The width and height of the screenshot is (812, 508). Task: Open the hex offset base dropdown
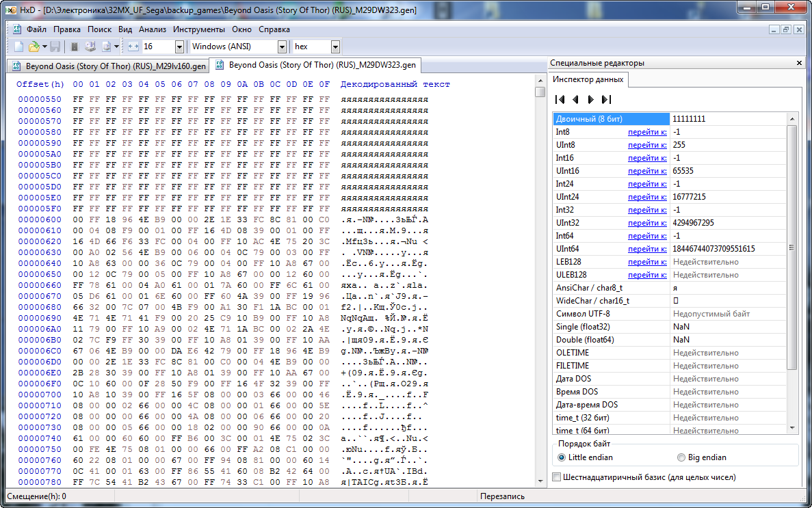(x=335, y=46)
